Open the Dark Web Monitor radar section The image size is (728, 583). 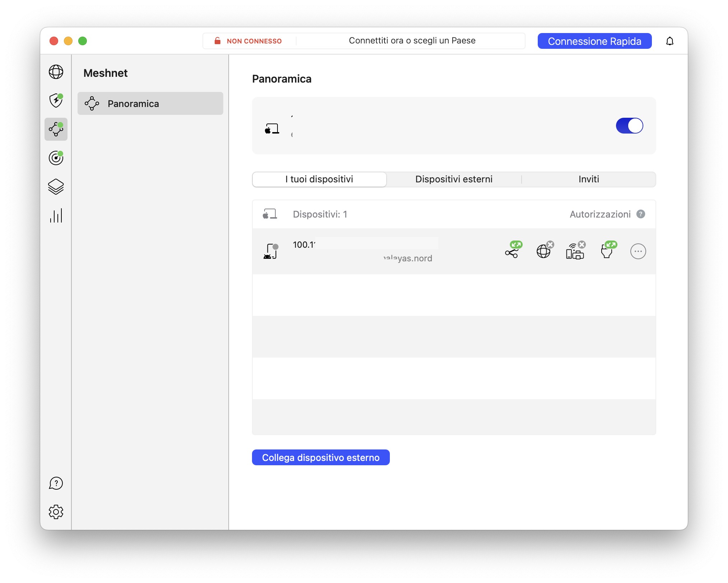click(56, 158)
